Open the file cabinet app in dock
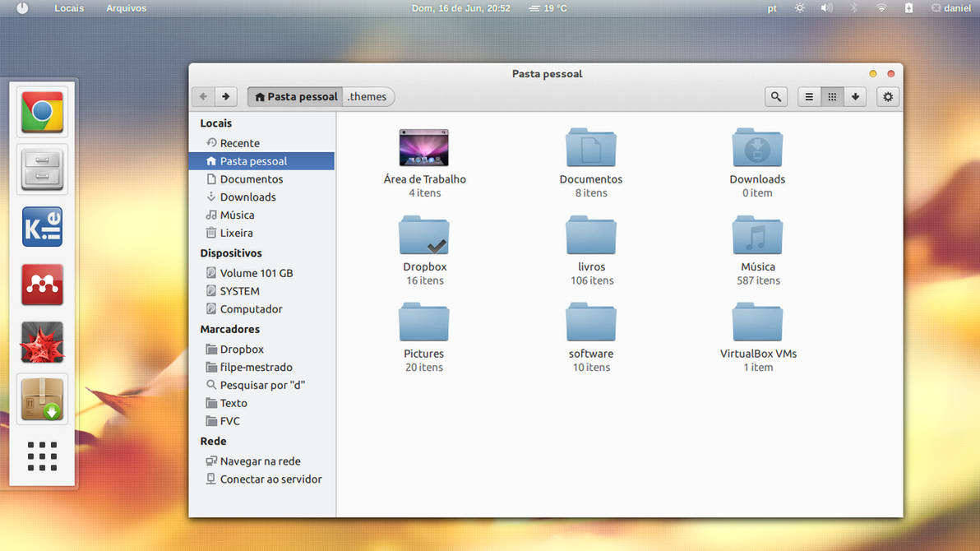Image resolution: width=980 pixels, height=551 pixels. tap(42, 169)
